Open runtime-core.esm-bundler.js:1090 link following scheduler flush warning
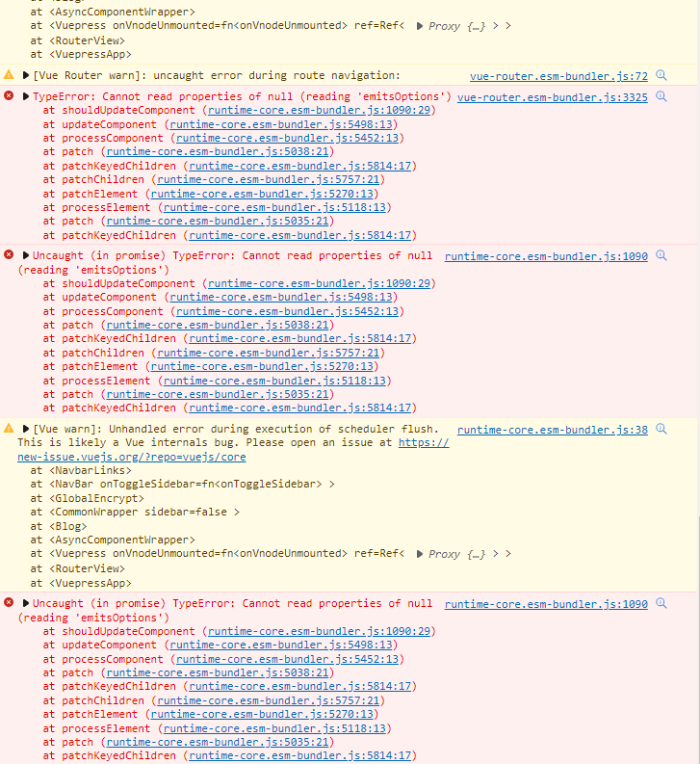This screenshot has height=764, width=700. (546, 604)
